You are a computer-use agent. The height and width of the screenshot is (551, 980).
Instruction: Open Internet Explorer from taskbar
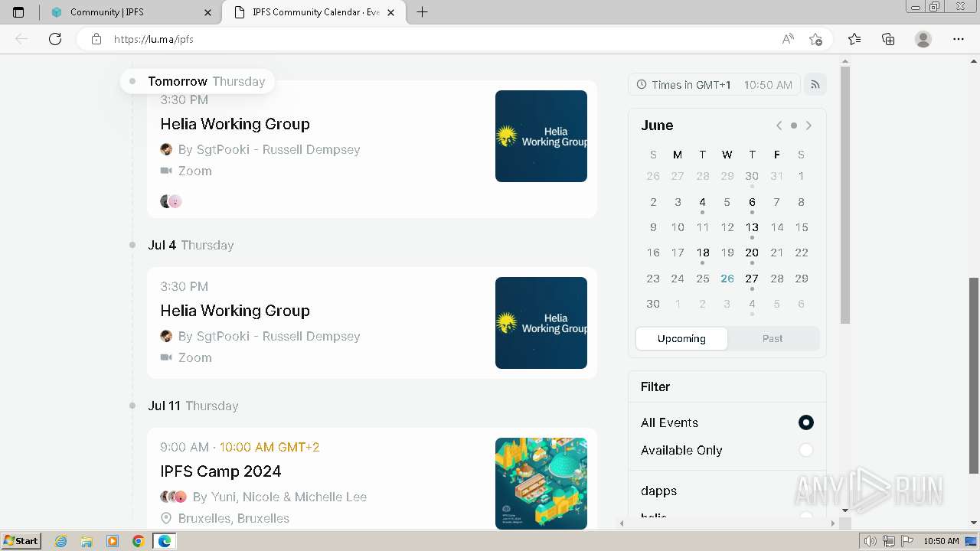click(x=61, y=541)
